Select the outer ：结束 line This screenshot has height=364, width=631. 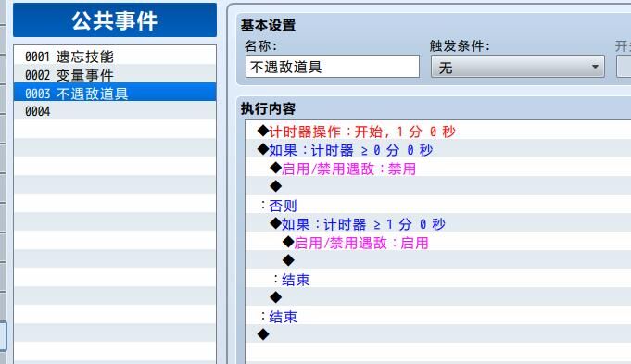coord(438,316)
